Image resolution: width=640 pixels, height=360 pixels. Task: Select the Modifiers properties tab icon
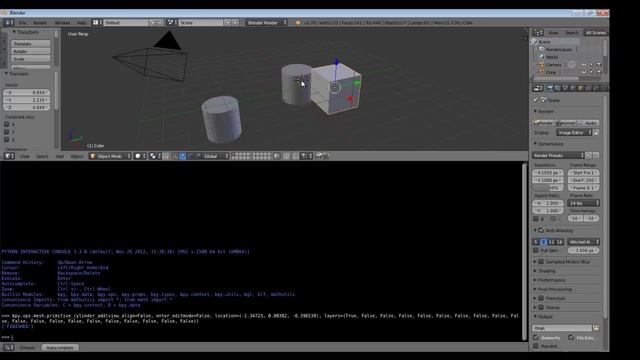(x=596, y=88)
